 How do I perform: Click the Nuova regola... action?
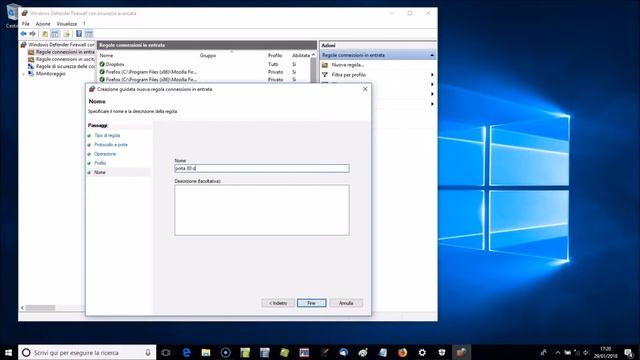click(347, 65)
